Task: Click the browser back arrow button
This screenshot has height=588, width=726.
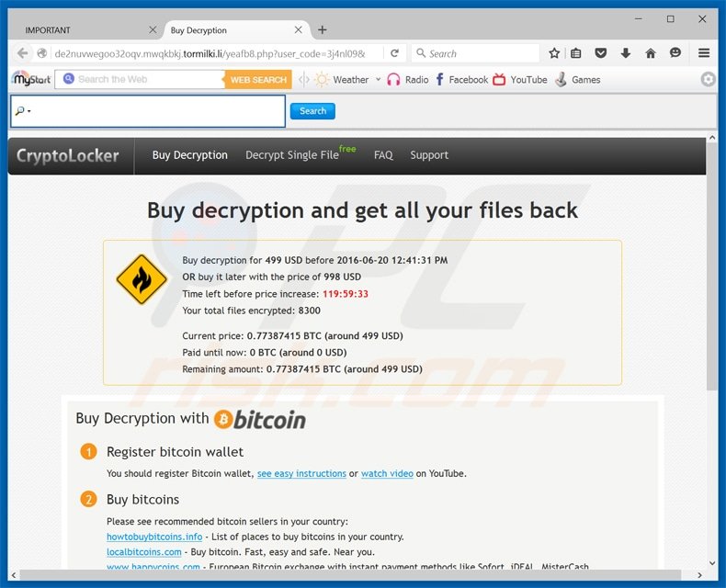Action: (22, 53)
